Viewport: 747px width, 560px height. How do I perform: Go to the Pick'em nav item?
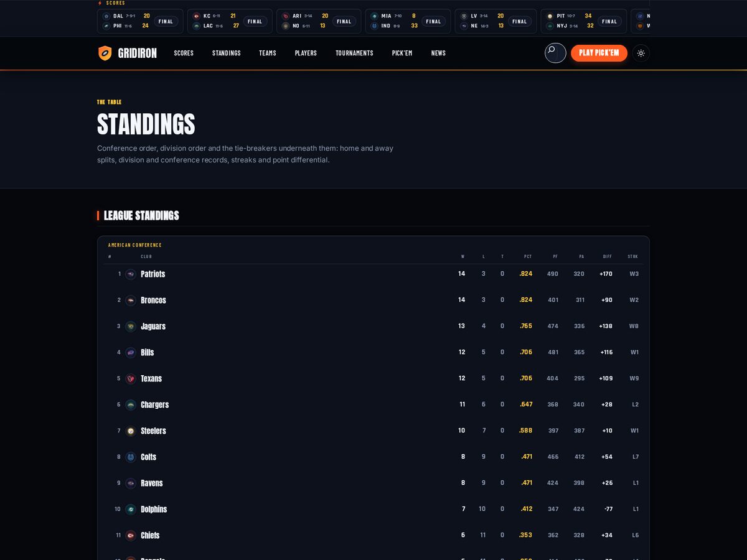(x=402, y=53)
